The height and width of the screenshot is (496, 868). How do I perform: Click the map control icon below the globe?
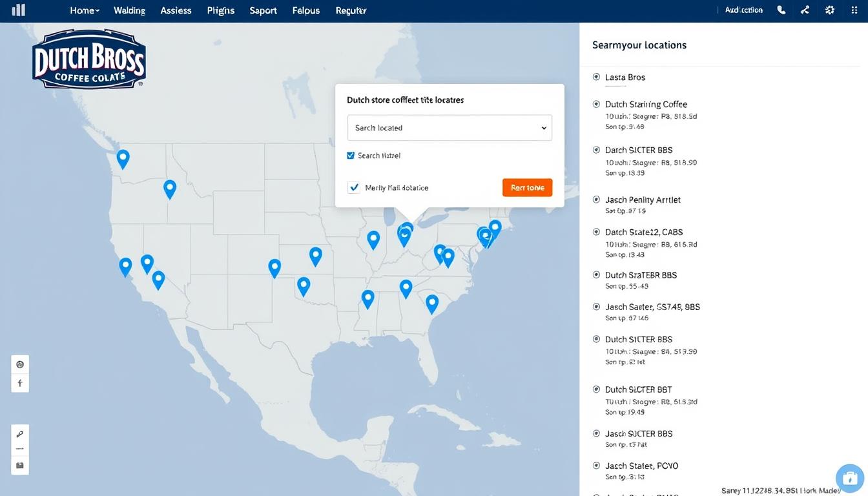pos(20,383)
